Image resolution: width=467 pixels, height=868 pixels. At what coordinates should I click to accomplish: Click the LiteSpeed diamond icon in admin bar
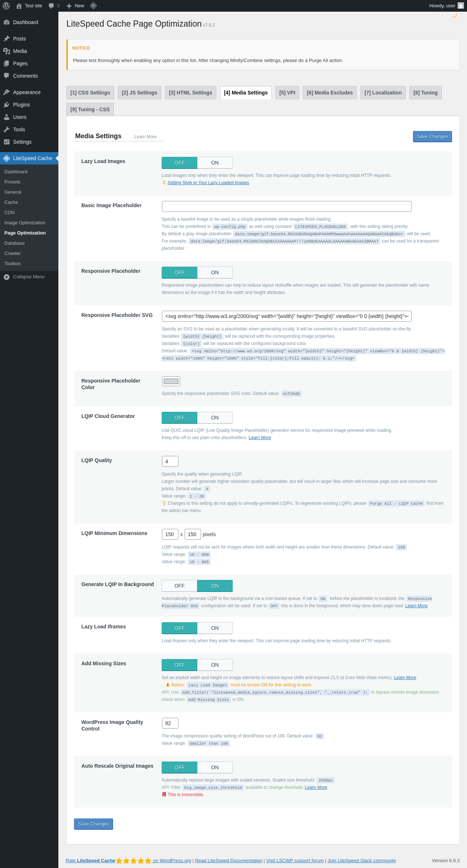[x=93, y=5]
